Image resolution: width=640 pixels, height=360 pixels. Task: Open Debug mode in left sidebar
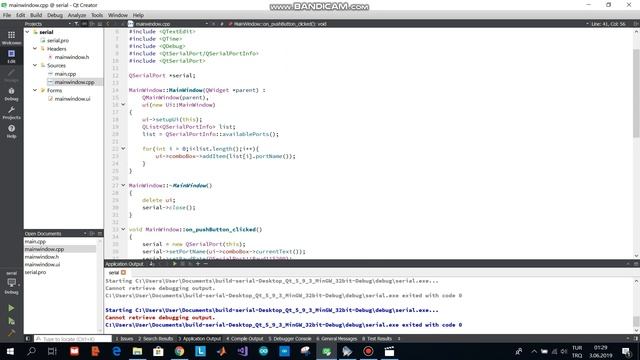11,94
